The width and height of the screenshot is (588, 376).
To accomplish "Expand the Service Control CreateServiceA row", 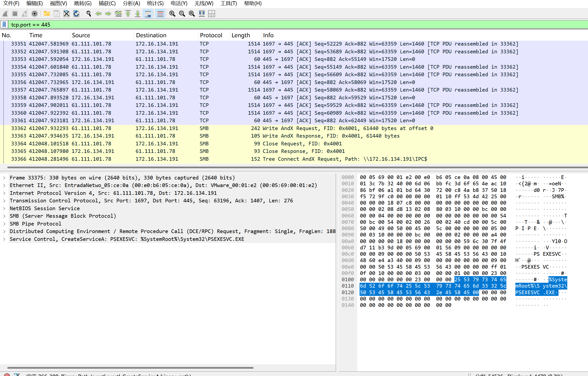I will pyautogui.click(x=4, y=239).
